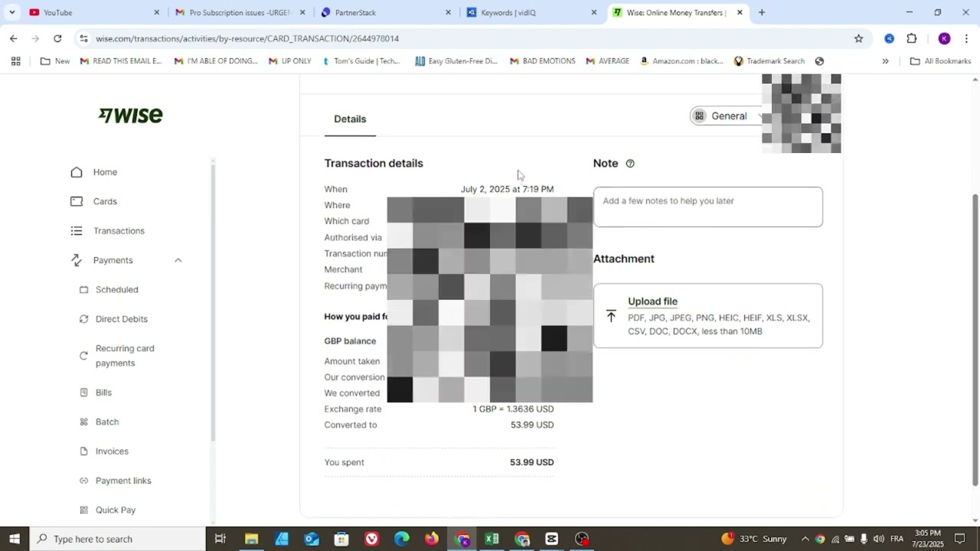The width and height of the screenshot is (980, 551).
Task: Click the address bar URL
Action: point(247,38)
